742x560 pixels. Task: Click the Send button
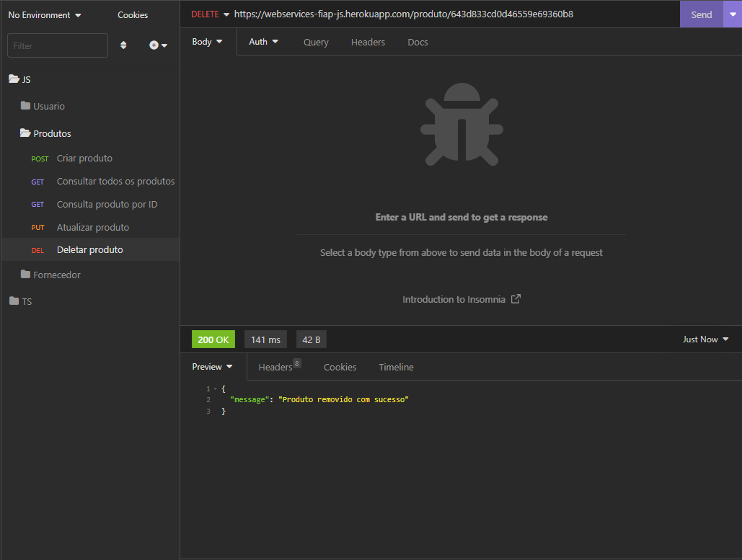(701, 14)
